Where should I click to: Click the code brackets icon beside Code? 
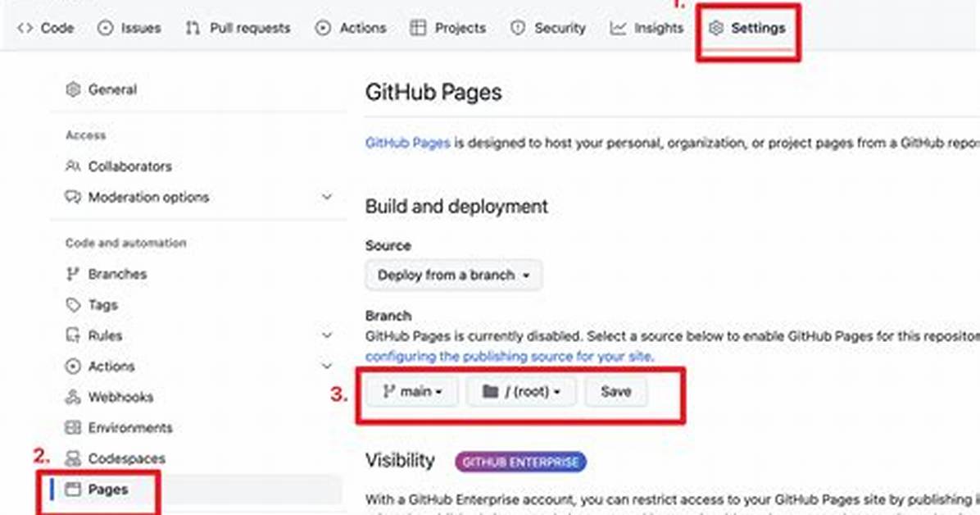25,28
